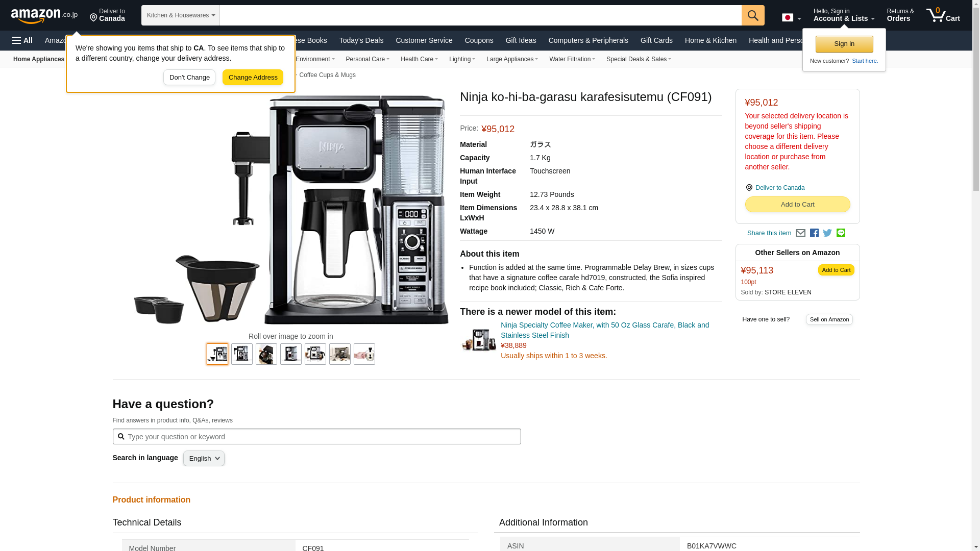980x551 pixels.
Task: Open the English search language dropdown
Action: coord(204,459)
